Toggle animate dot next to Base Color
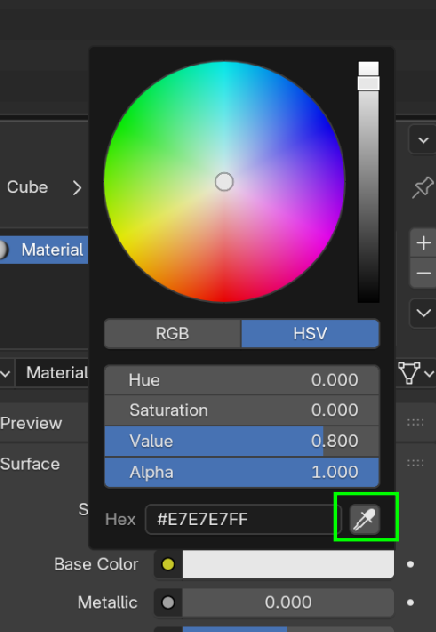Image resolution: width=436 pixels, height=632 pixels. (x=410, y=564)
